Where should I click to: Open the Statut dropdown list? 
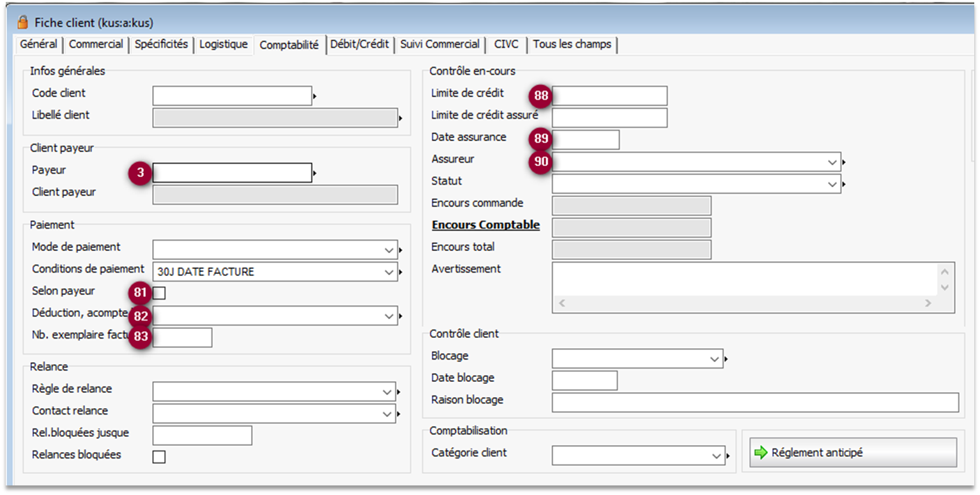(x=832, y=184)
